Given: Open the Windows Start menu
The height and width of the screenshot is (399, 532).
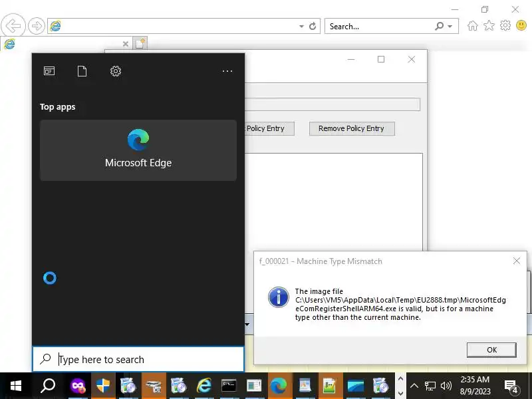Looking at the screenshot, I should [15, 386].
